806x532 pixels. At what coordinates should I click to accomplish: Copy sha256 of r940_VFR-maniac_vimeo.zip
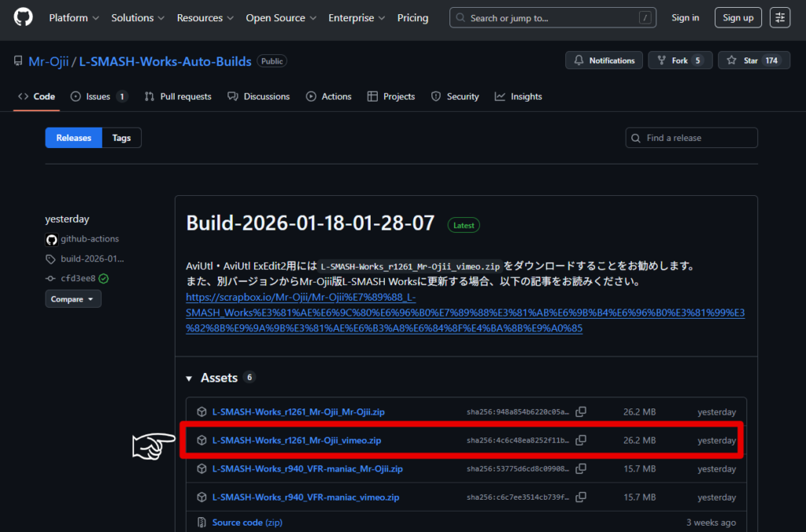581,497
